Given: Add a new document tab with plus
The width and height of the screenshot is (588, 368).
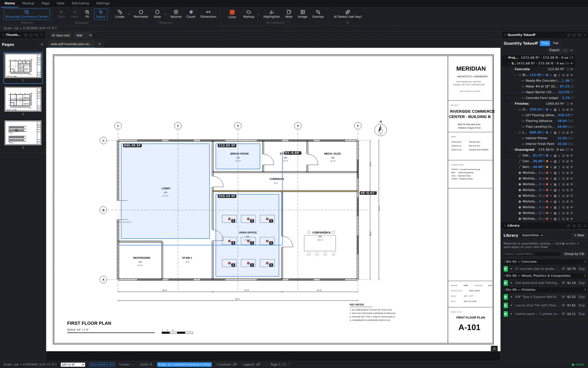Looking at the screenshot, I should coord(99,44).
